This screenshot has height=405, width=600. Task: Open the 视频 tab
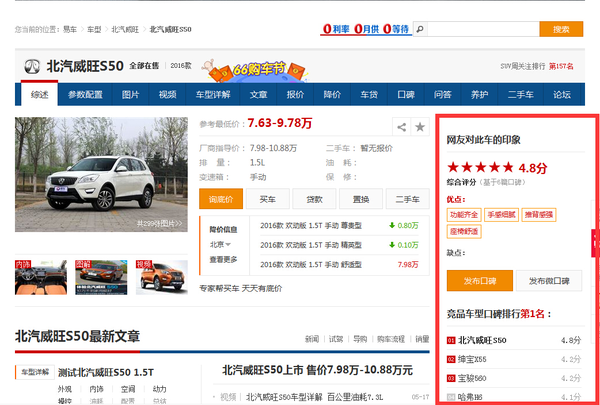pos(167,94)
